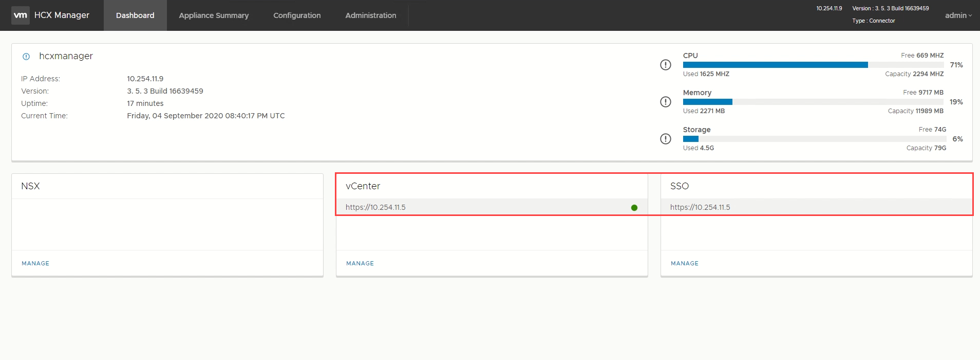This screenshot has height=360, width=980.
Task: Click the Memory Capacity 11989 MB text
Action: pyautogui.click(x=916, y=111)
